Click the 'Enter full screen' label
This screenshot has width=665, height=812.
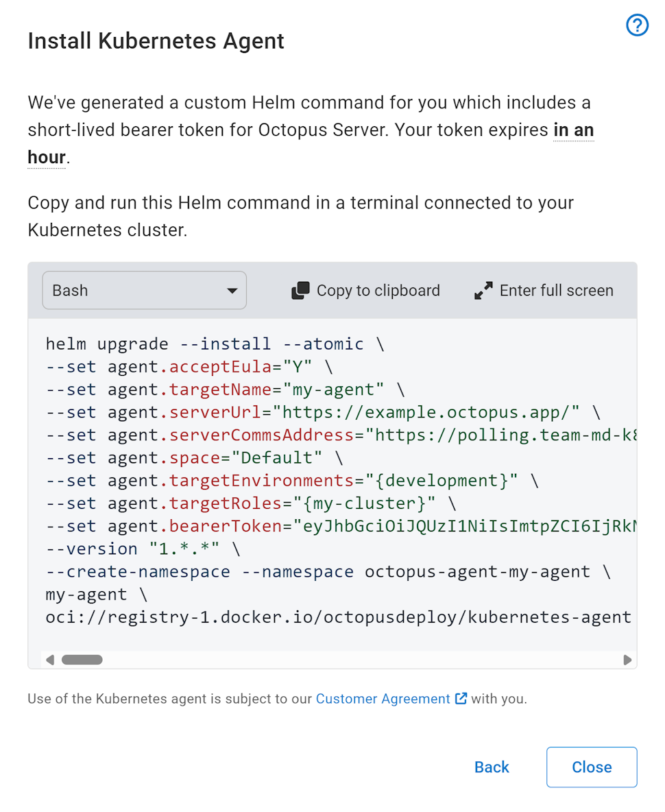(557, 290)
